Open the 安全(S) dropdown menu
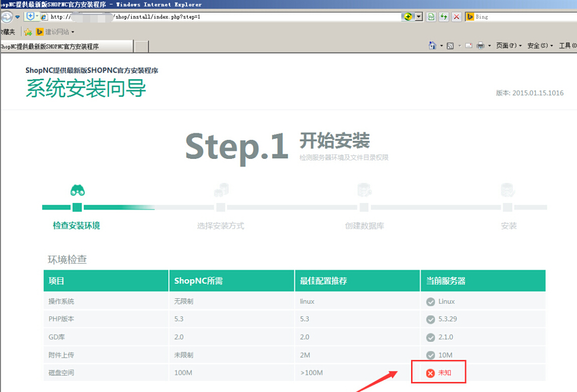 coord(540,46)
